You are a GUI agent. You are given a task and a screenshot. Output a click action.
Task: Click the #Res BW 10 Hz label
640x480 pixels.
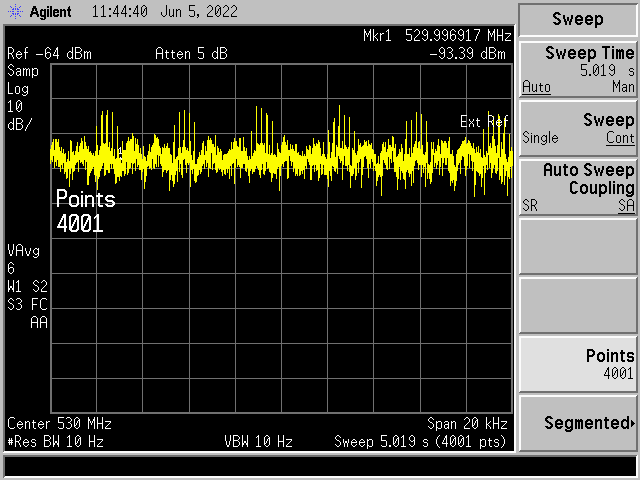pos(55,442)
